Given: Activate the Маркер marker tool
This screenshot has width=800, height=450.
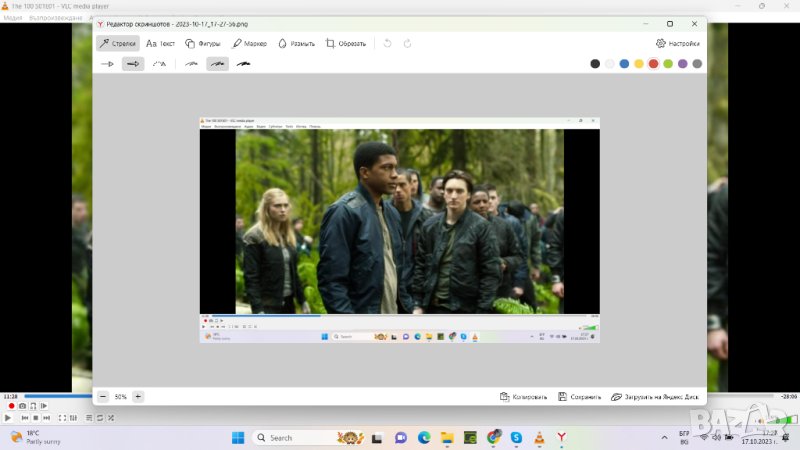Looking at the screenshot, I should click(249, 43).
